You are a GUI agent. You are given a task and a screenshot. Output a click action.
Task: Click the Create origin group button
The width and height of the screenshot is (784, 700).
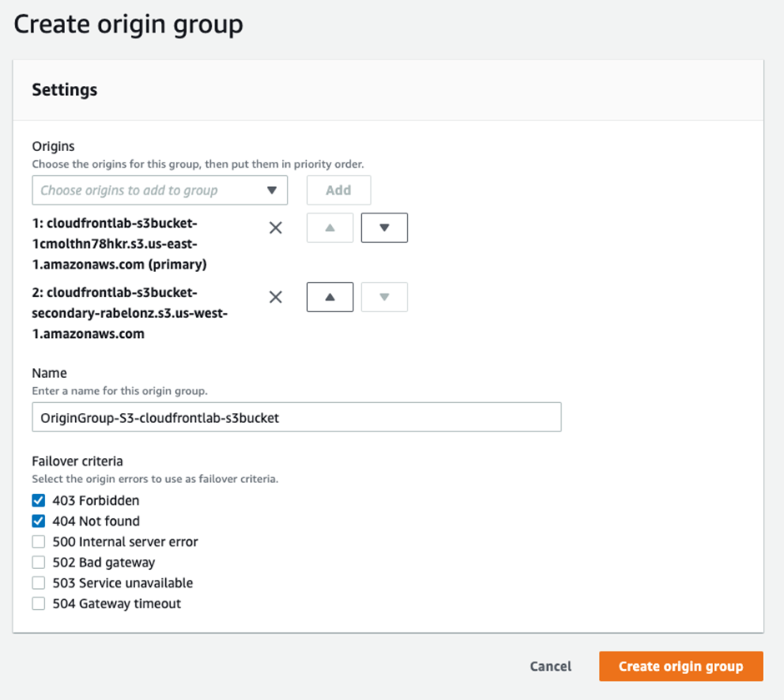click(681, 666)
